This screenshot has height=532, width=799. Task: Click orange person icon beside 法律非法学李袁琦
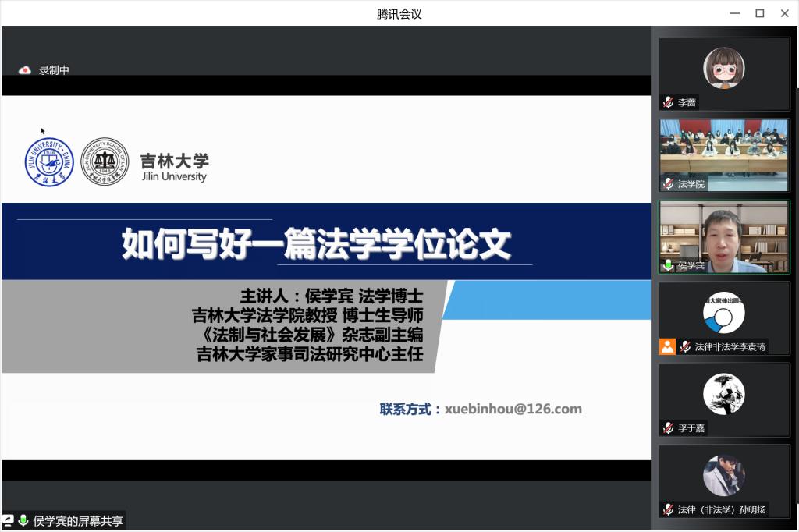[667, 346]
